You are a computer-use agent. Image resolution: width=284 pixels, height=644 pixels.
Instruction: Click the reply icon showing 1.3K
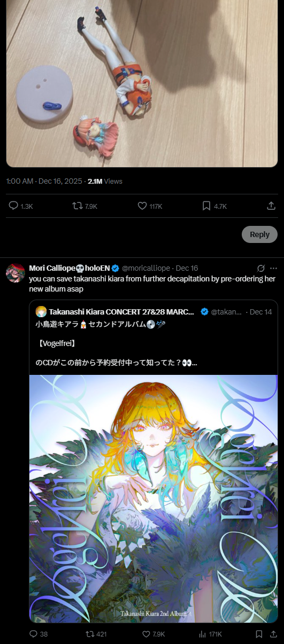14,206
